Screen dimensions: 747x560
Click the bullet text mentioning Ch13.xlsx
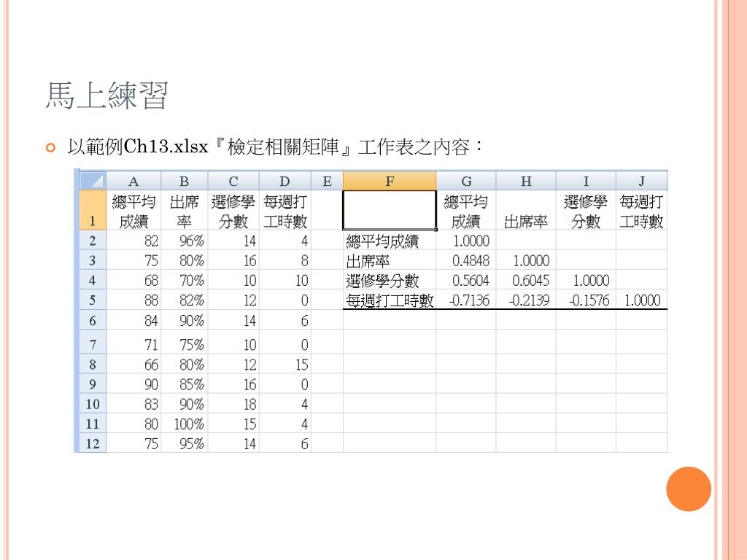275,147
